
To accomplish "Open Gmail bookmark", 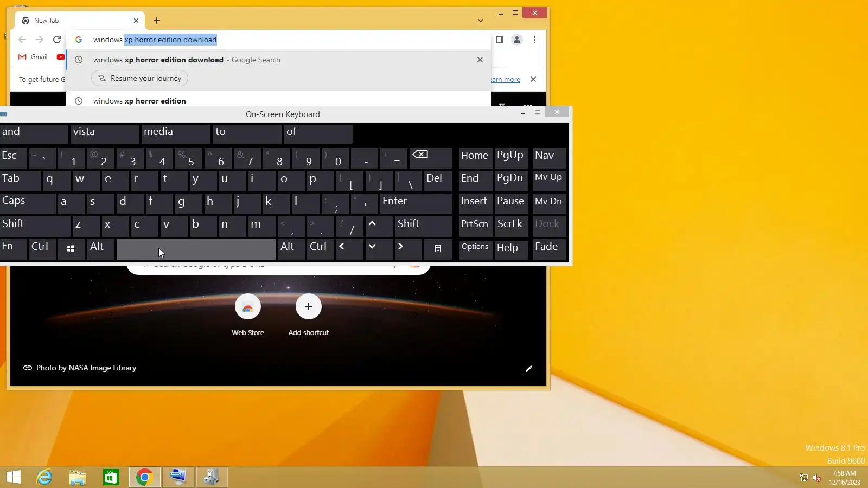I will coord(33,57).
